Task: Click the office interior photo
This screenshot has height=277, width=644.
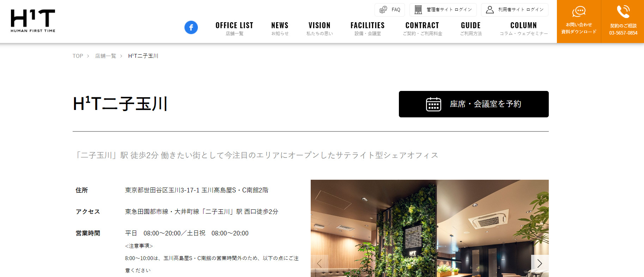Action: 430,228
